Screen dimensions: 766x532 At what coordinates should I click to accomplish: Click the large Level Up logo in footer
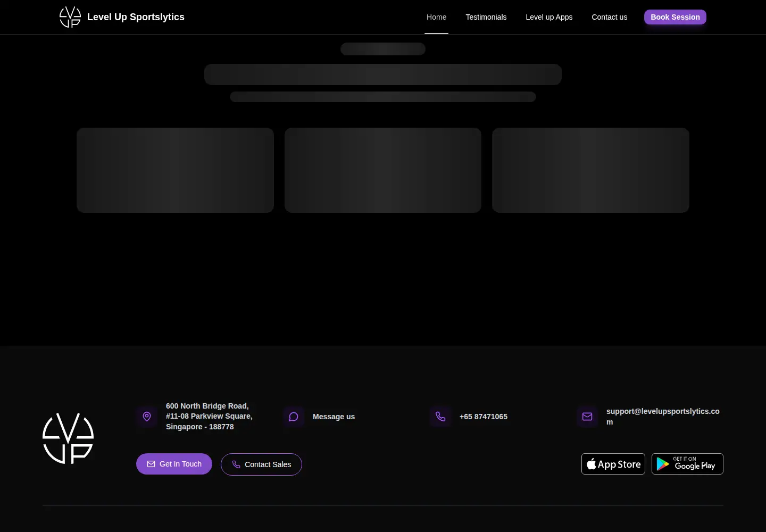click(x=68, y=438)
